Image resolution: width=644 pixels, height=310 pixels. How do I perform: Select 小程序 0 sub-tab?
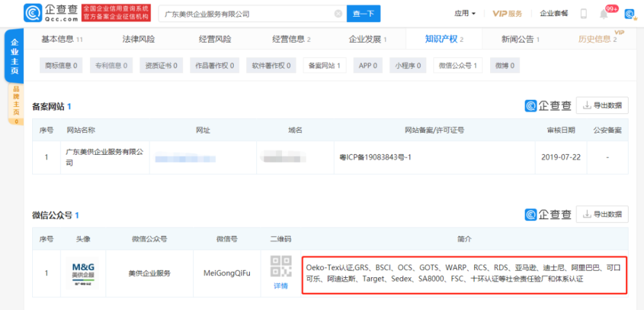408,65
